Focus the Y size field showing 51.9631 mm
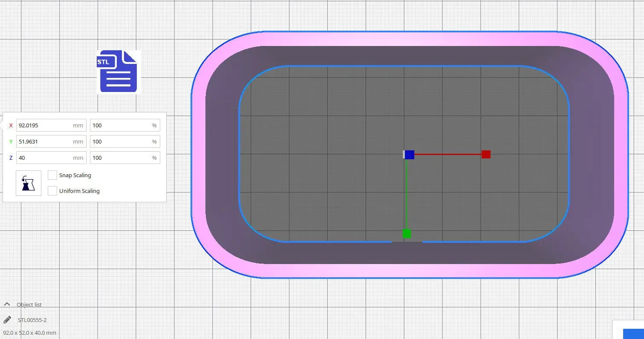Screen dimensions: 644x339 pos(45,141)
